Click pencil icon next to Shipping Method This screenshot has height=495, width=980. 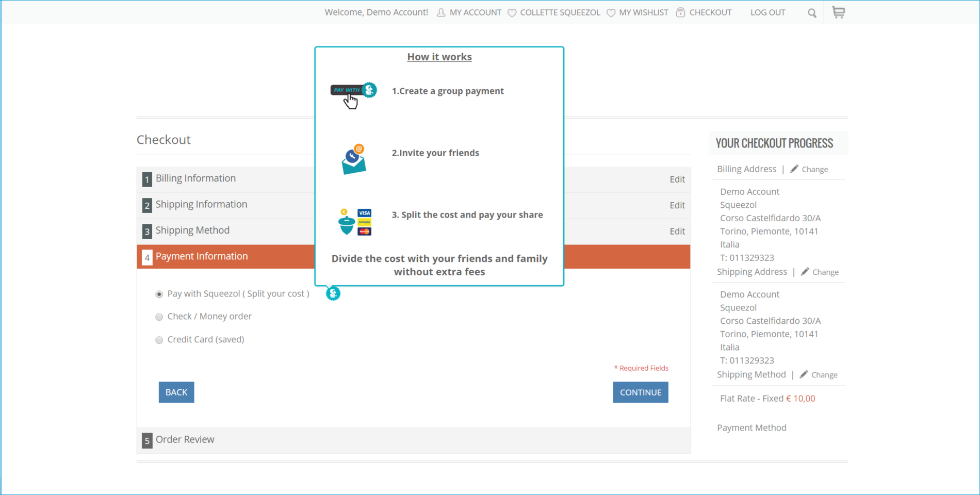804,374
